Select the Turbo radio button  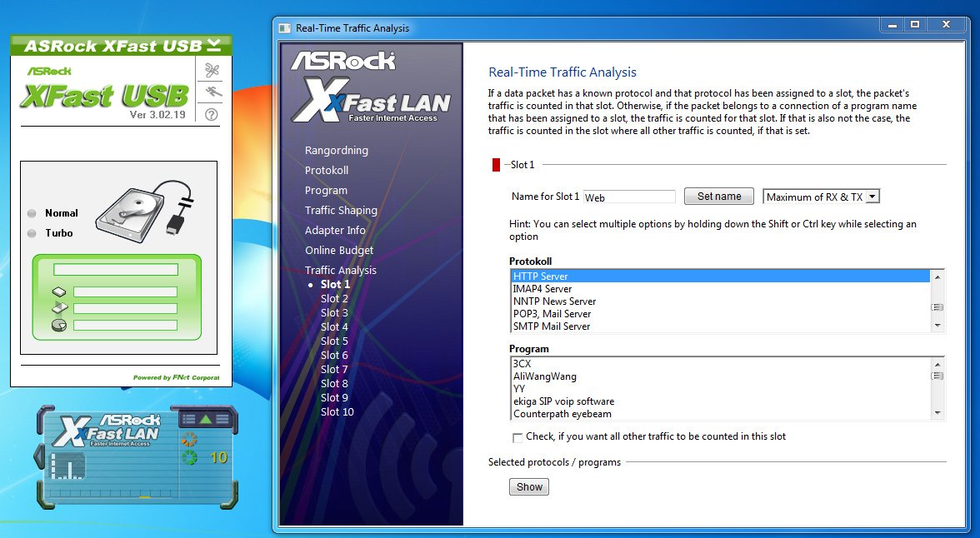[33, 233]
